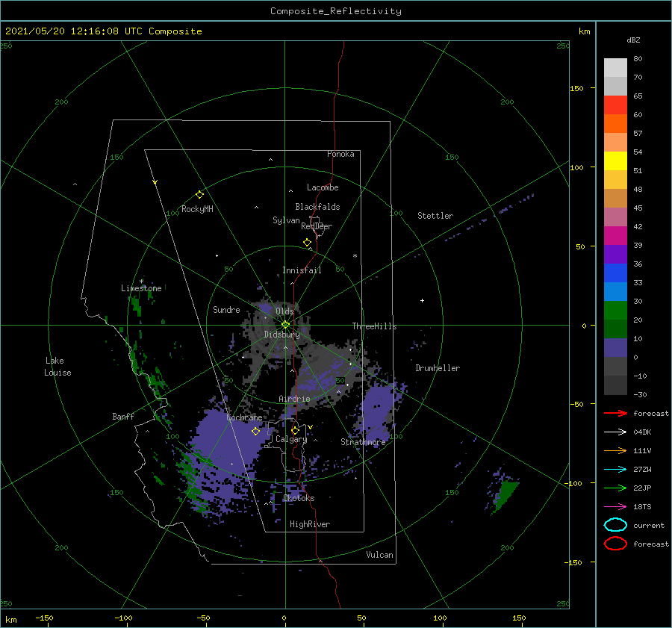Select the purple 10 dBZ color swatch
This screenshot has height=628, width=672.
[615, 348]
